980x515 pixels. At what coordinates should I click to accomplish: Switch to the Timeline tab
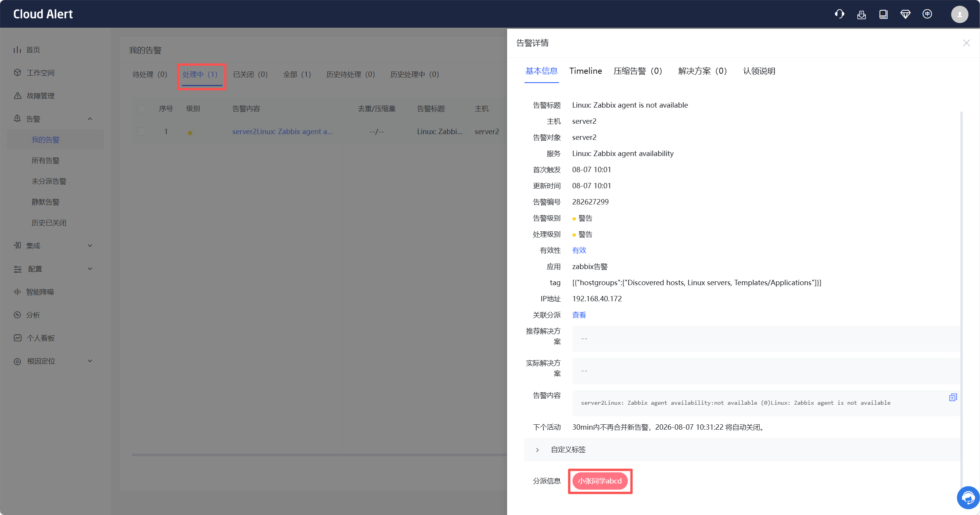[x=586, y=71]
